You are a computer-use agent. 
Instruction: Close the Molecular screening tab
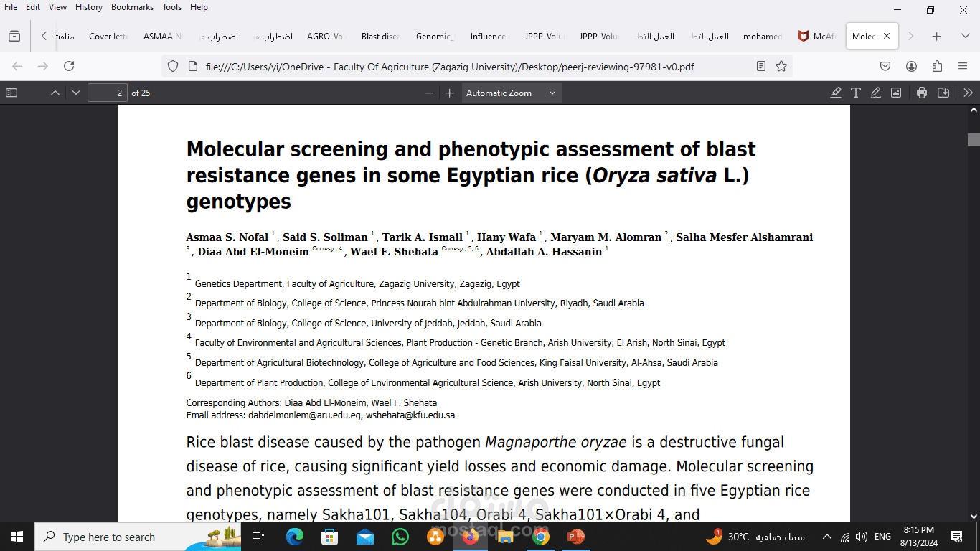(887, 36)
